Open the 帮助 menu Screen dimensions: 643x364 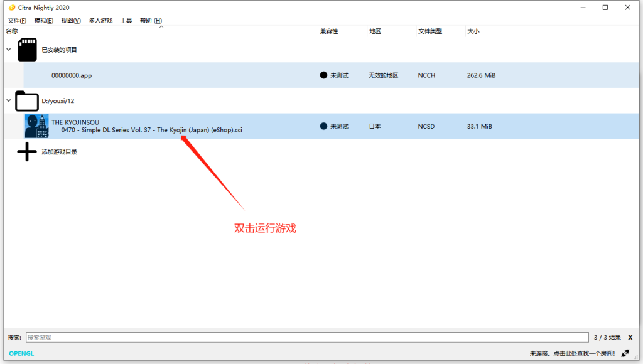(151, 20)
